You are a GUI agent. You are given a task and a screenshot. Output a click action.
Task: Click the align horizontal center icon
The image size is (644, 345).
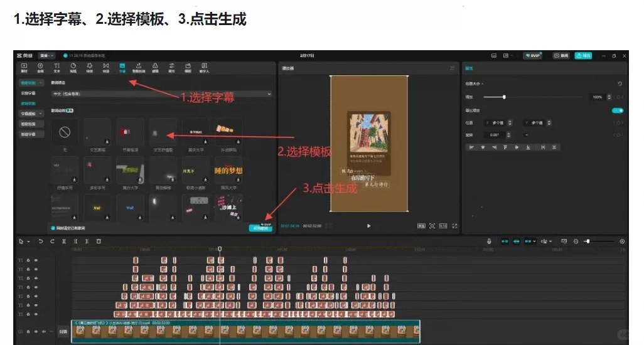pos(483,147)
